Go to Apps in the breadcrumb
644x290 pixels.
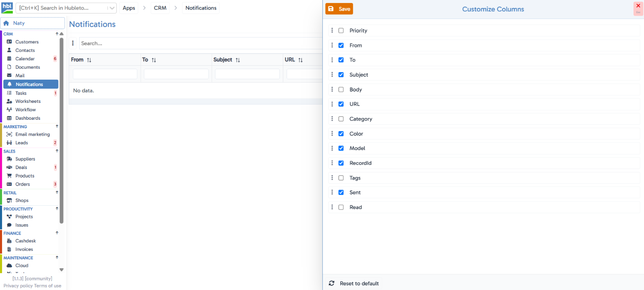[129, 8]
